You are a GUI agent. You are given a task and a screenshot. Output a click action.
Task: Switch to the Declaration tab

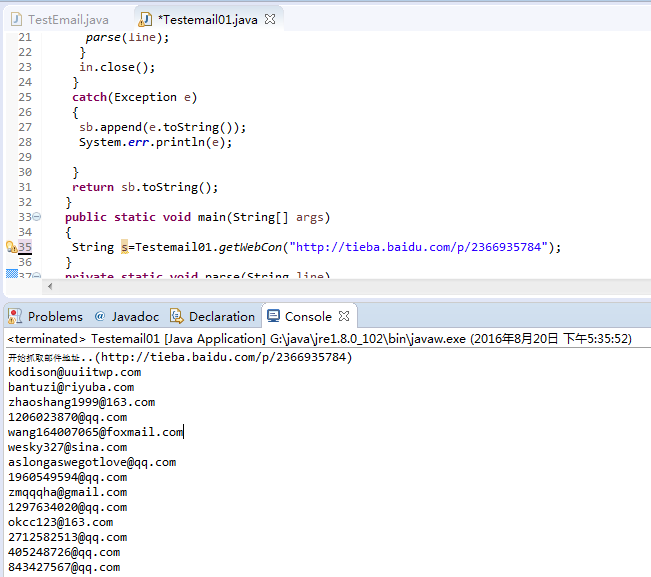click(221, 316)
